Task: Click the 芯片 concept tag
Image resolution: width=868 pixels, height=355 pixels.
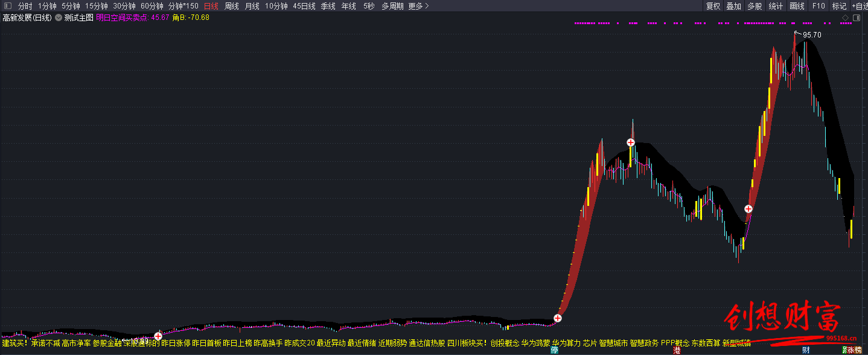Action: pyautogui.click(x=590, y=343)
